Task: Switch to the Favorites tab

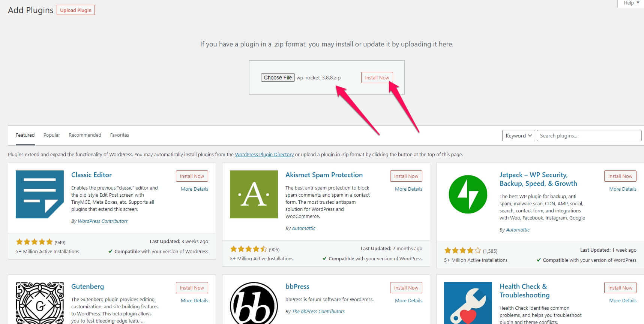Action: [120, 135]
